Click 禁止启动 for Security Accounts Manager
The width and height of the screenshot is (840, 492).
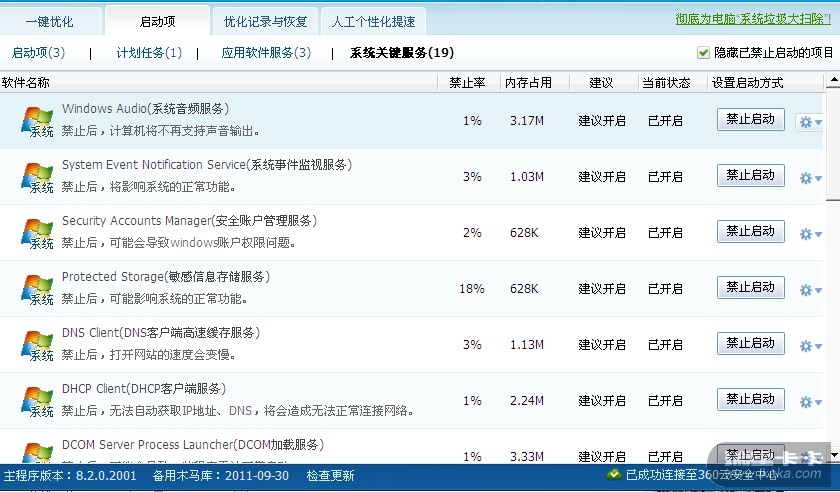(751, 231)
